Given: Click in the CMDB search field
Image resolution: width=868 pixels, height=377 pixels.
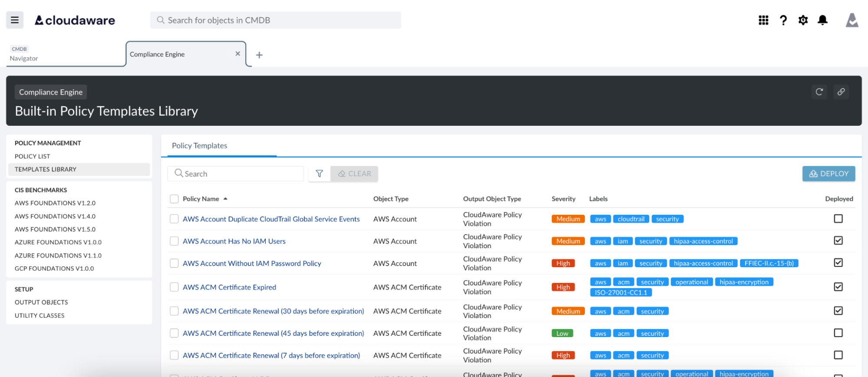Looking at the screenshot, I should coord(275,20).
